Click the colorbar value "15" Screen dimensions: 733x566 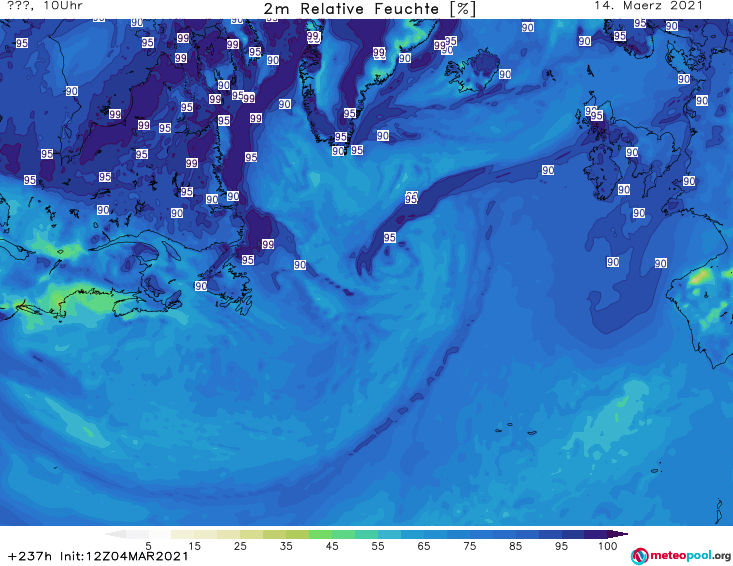(x=194, y=546)
